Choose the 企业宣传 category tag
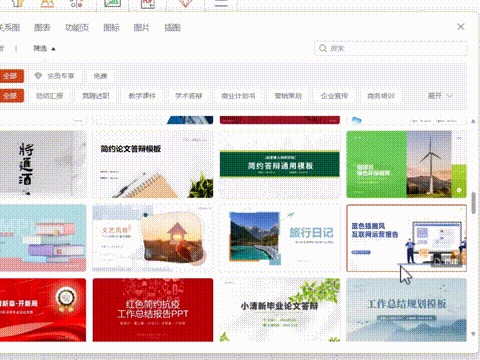Image resolution: width=480 pixels, height=360 pixels. (334, 96)
